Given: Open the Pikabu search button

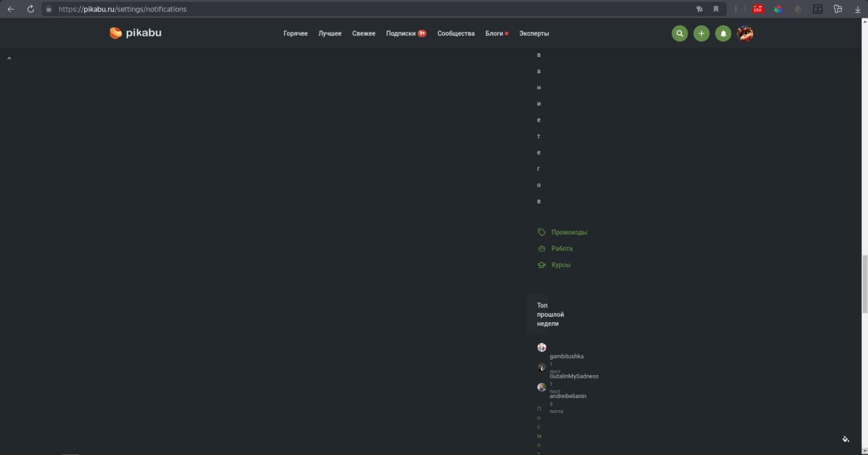Looking at the screenshot, I should (x=679, y=33).
